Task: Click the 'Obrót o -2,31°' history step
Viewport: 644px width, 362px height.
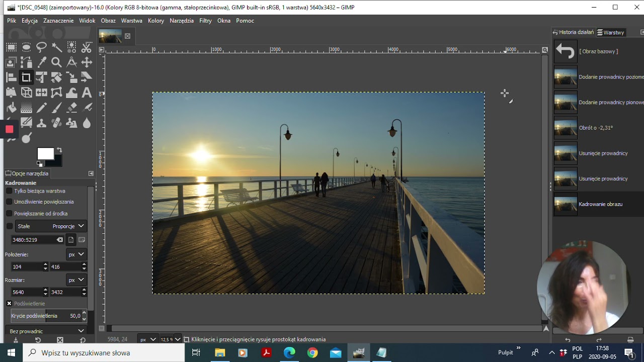Action: tap(596, 128)
